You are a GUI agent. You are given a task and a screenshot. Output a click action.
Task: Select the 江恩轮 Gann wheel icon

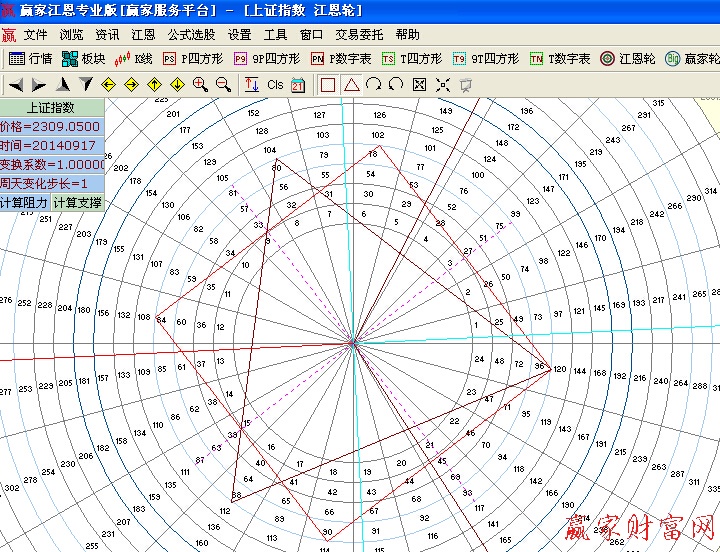pos(627,59)
